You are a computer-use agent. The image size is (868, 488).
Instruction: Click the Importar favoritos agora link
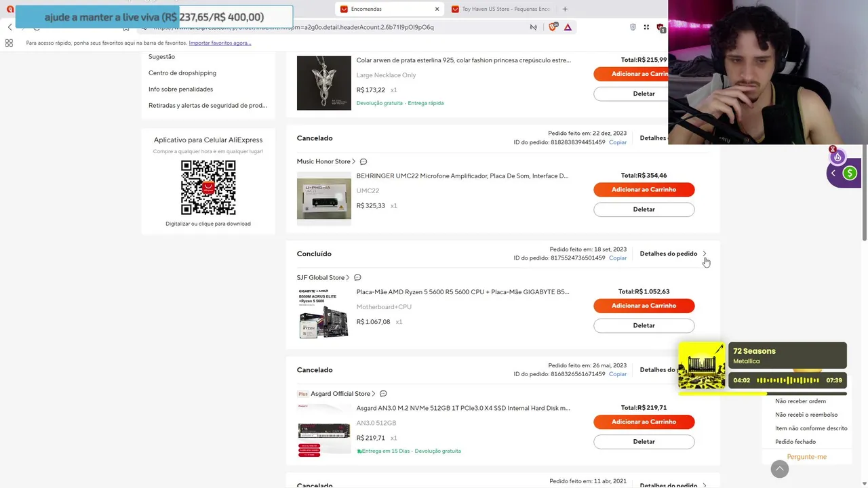click(220, 43)
